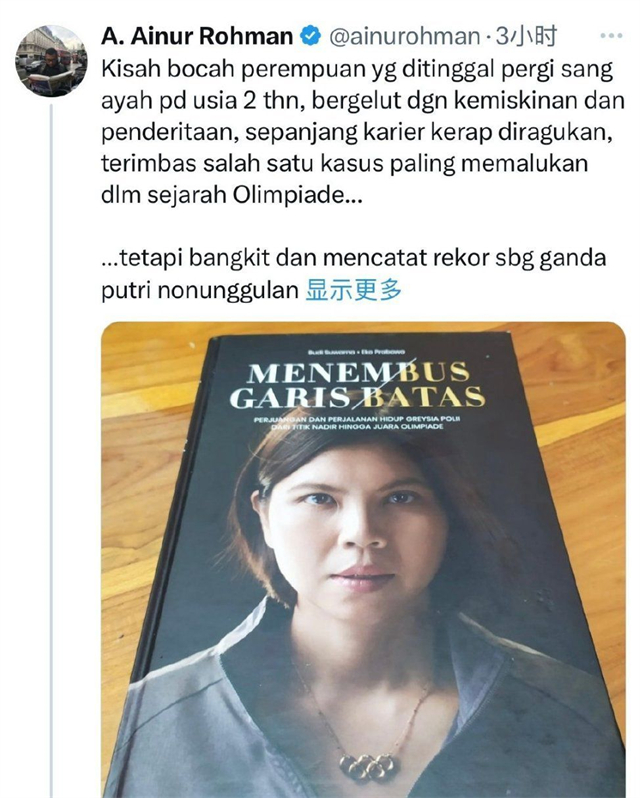Expand tweet with 显示更多 link
Viewport: 640px width, 798px height.
354,291
